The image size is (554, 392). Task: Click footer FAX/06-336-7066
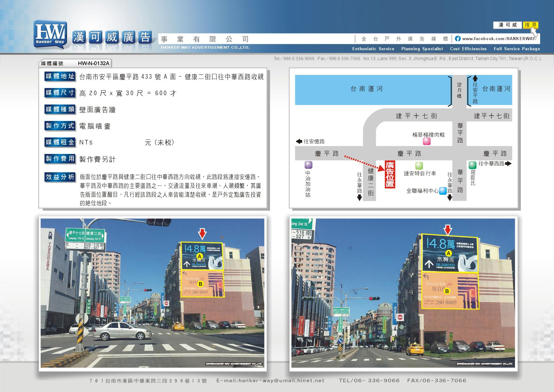tap(437, 381)
